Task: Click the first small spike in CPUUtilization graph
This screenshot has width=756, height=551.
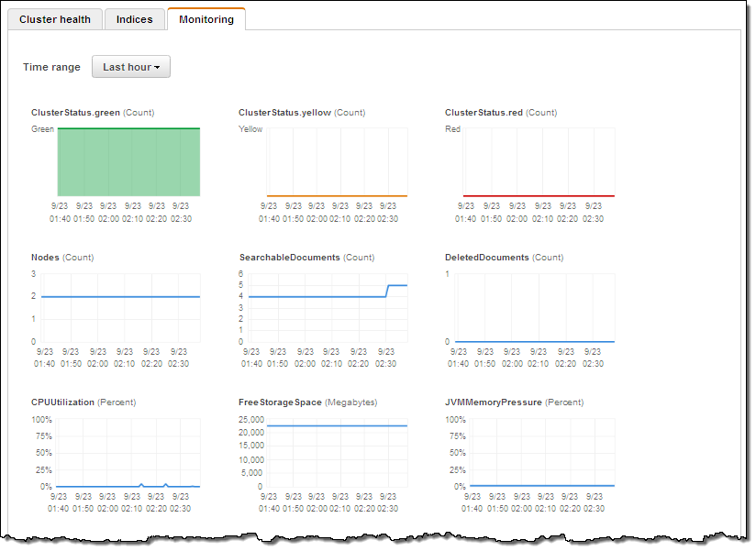Action: 141,484
